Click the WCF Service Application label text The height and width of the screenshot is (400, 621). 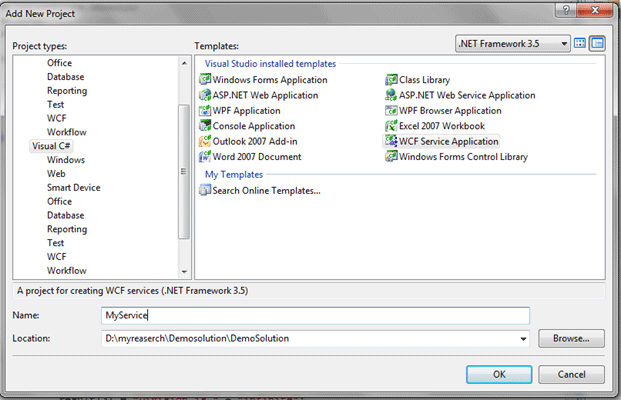tap(449, 141)
